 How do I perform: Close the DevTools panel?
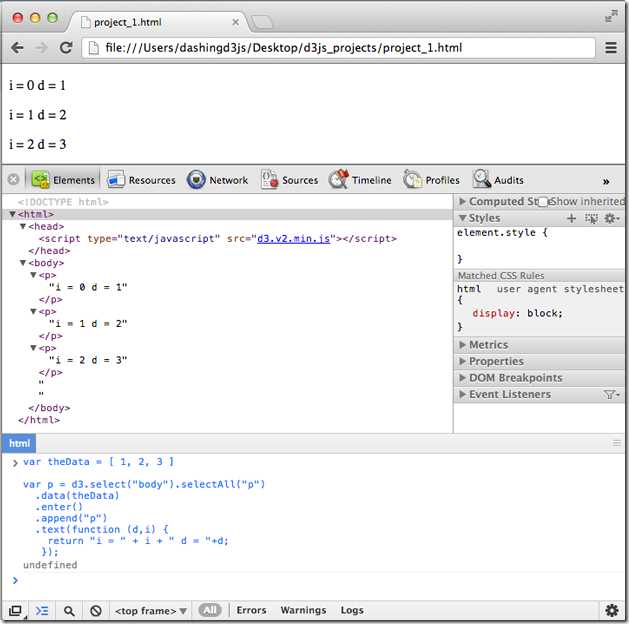click(13, 179)
